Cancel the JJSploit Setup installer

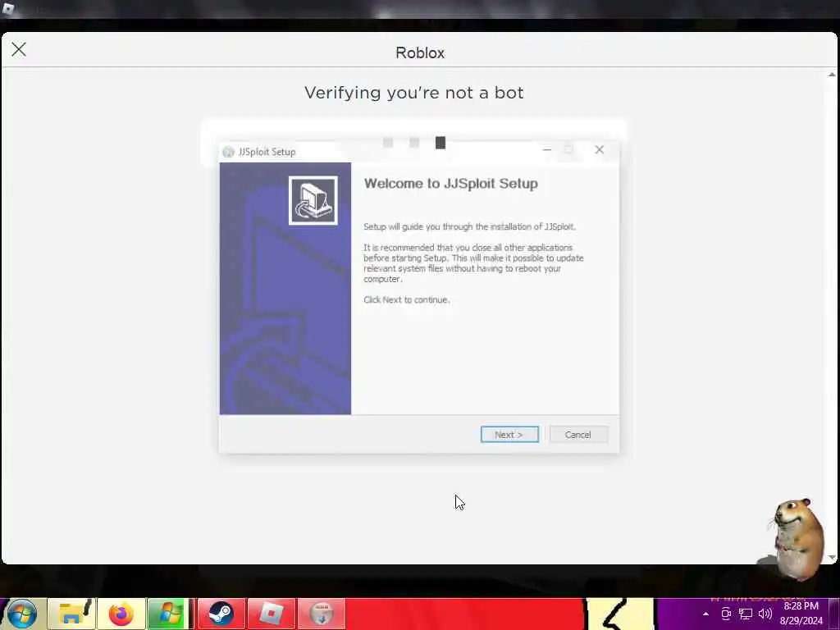pos(578,435)
